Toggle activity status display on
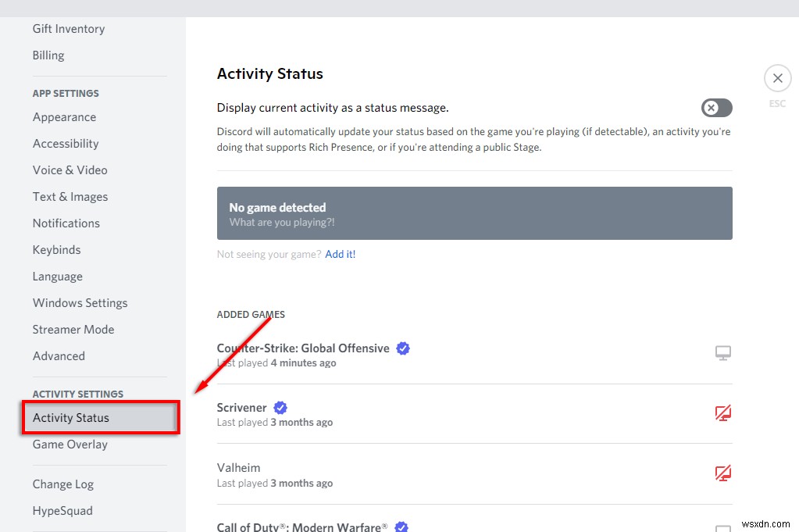 [716, 108]
